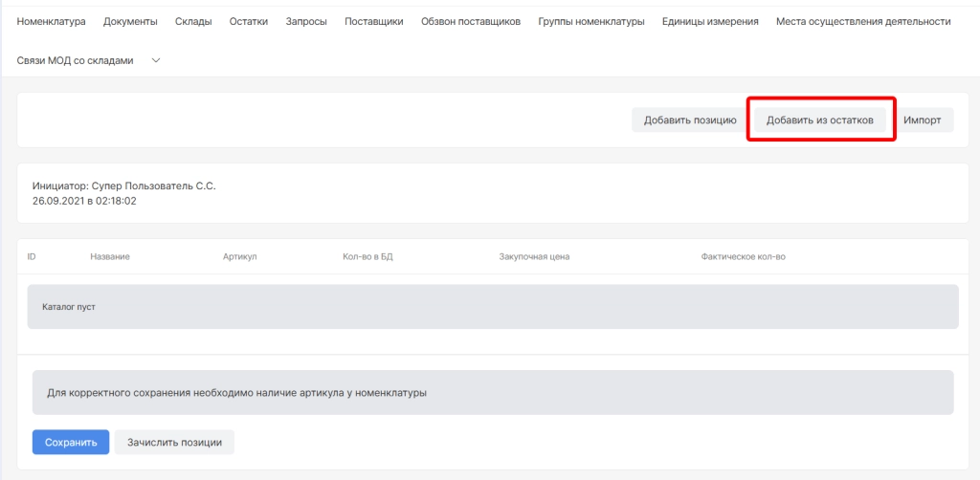The image size is (980, 480).
Task: Go to the Склады section
Action: (193, 21)
